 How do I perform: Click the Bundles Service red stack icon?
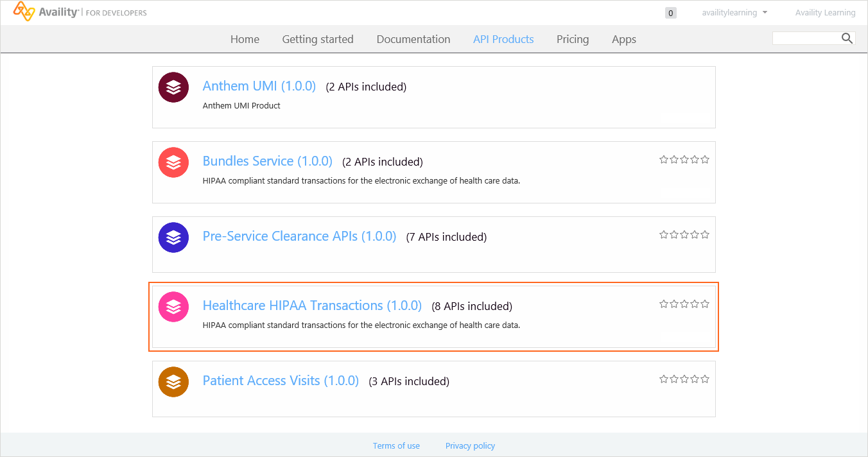point(173,162)
